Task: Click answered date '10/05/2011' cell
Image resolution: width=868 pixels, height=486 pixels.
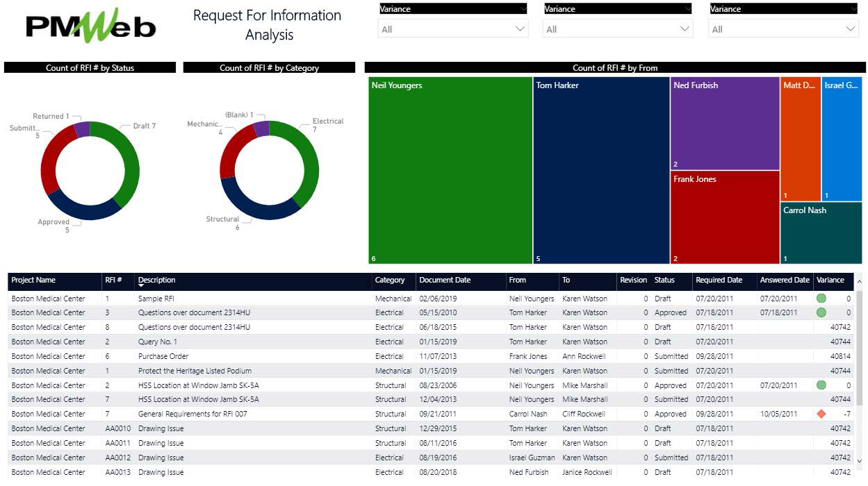Action: [x=779, y=414]
